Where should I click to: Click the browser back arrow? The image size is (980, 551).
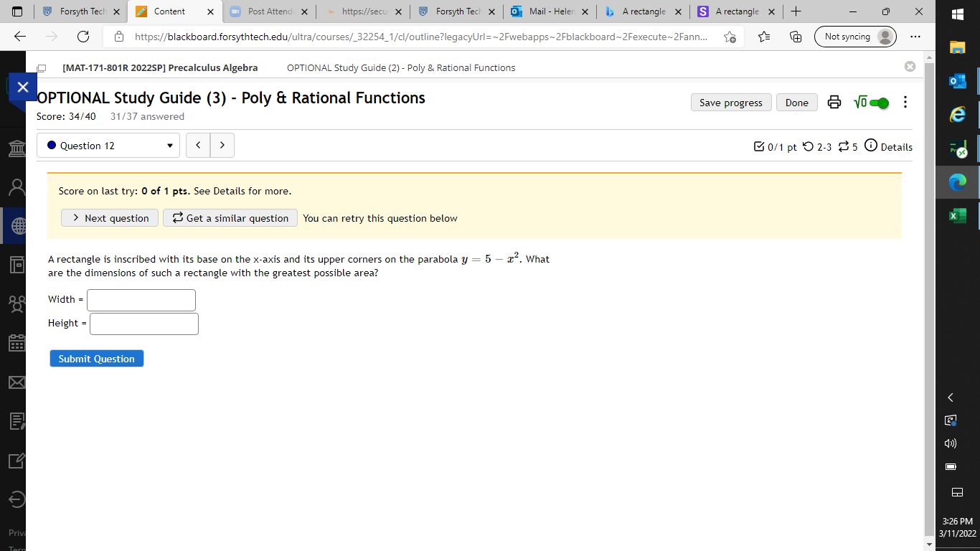tap(19, 37)
